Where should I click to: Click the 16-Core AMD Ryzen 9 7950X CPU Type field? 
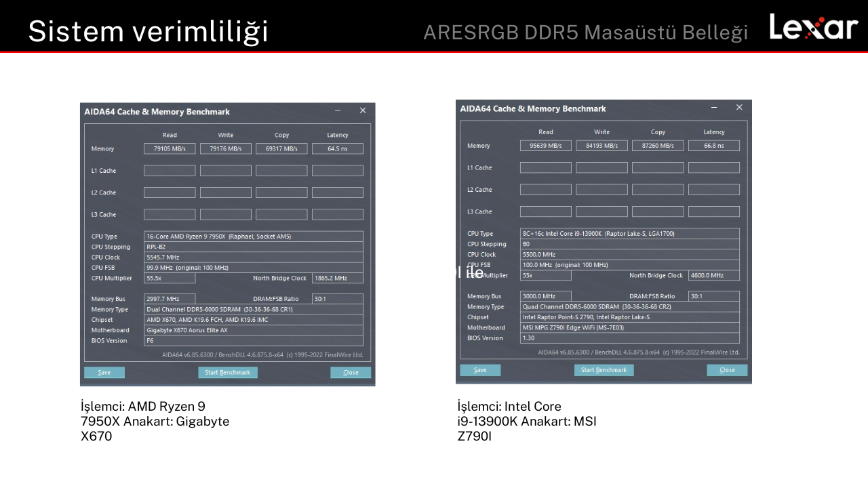pos(254,237)
